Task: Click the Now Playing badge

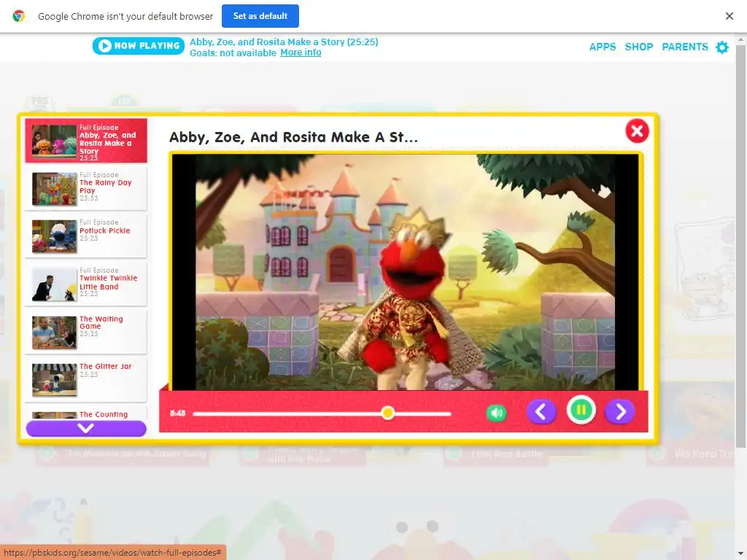Action: coord(139,46)
